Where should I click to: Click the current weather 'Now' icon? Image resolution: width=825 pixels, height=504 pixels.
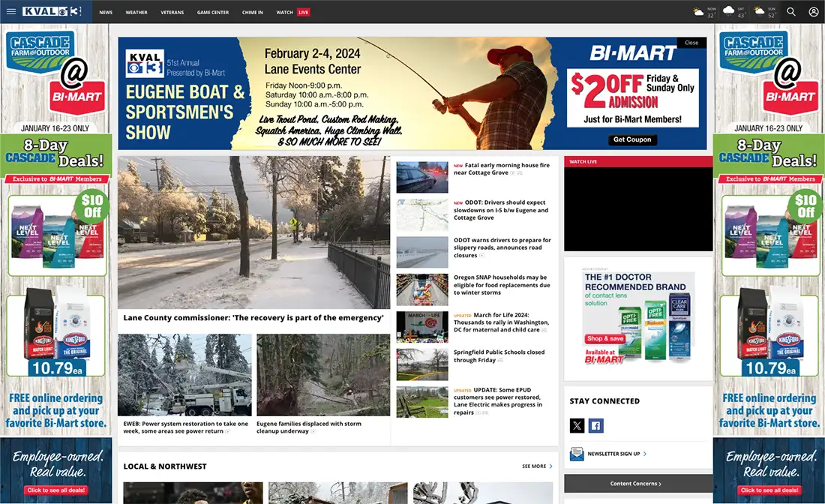pos(699,12)
